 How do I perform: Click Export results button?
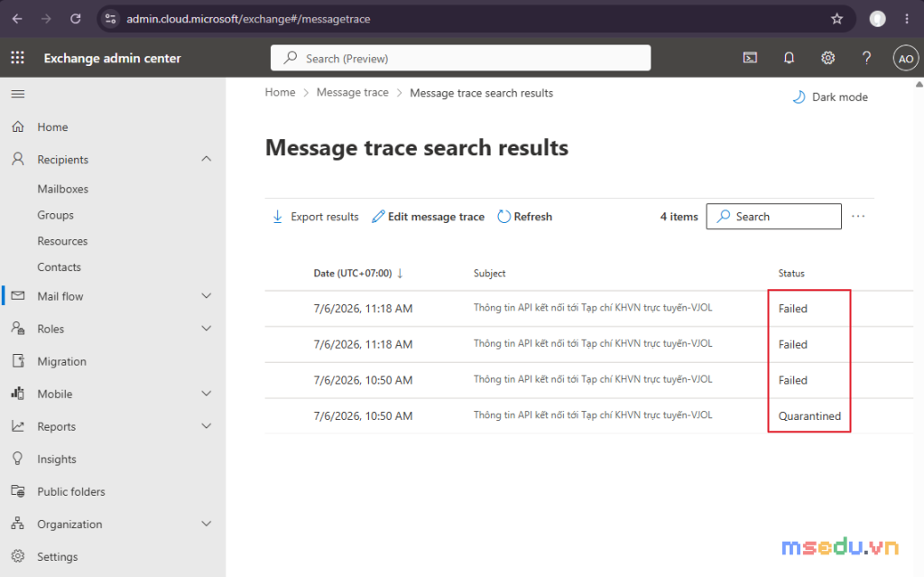tap(315, 217)
